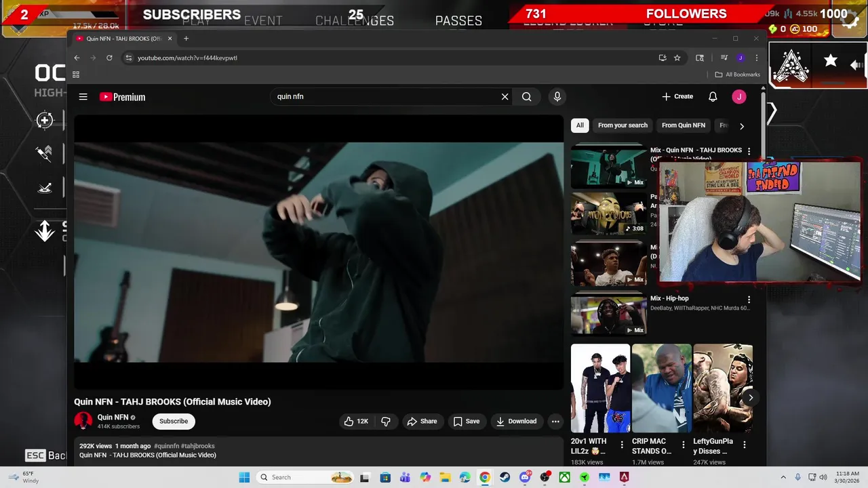Viewport: 868px width, 488px height.
Task: Subscribe to the Quin NFN channel
Action: click(174, 422)
